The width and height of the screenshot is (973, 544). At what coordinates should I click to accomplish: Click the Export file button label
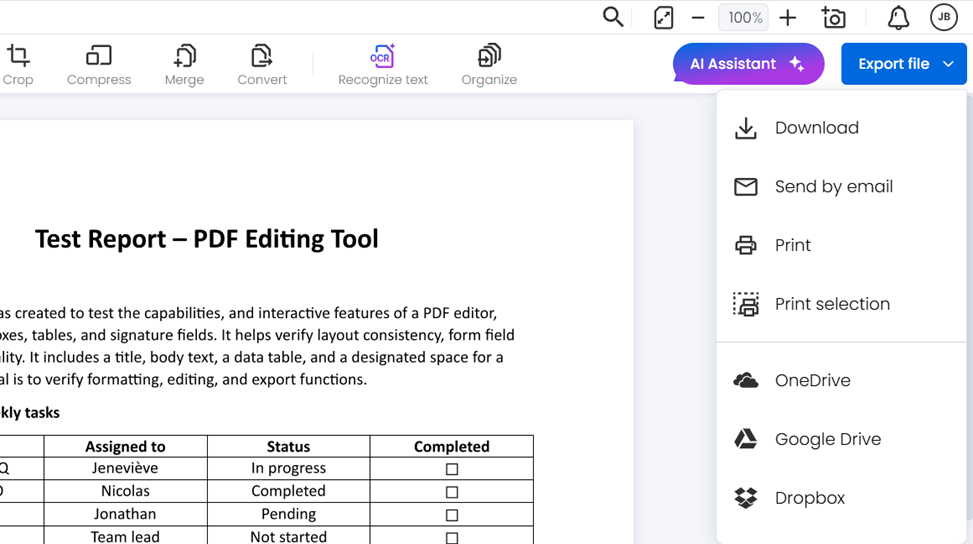pyautogui.click(x=894, y=64)
